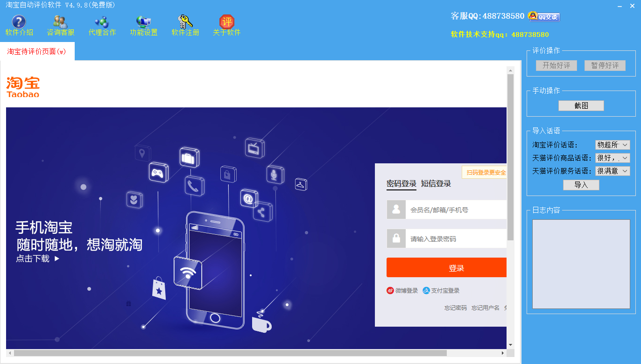Click the 手机淘宝 banner heading
Screen dimensions: 641x364
pyautogui.click(x=44, y=228)
